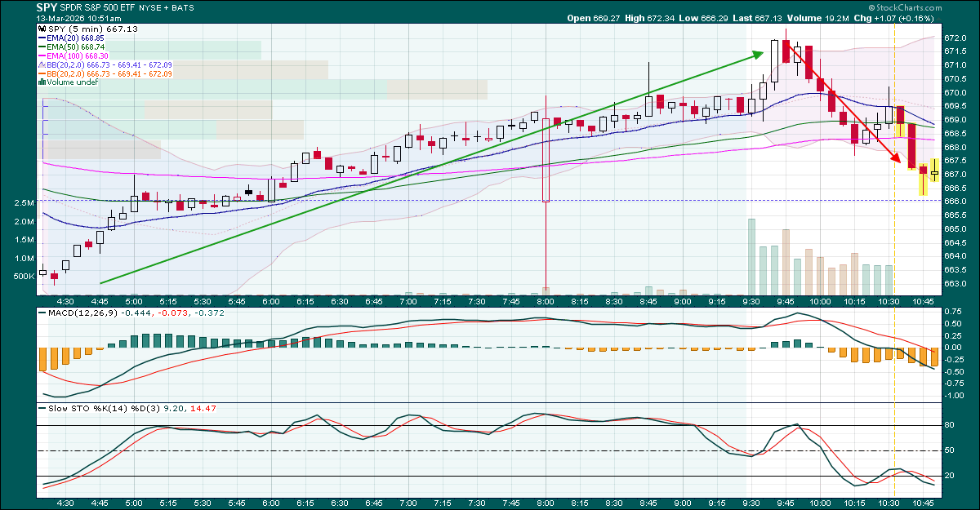
Task: Click the -1.00 MACD axis label
Action: [955, 396]
